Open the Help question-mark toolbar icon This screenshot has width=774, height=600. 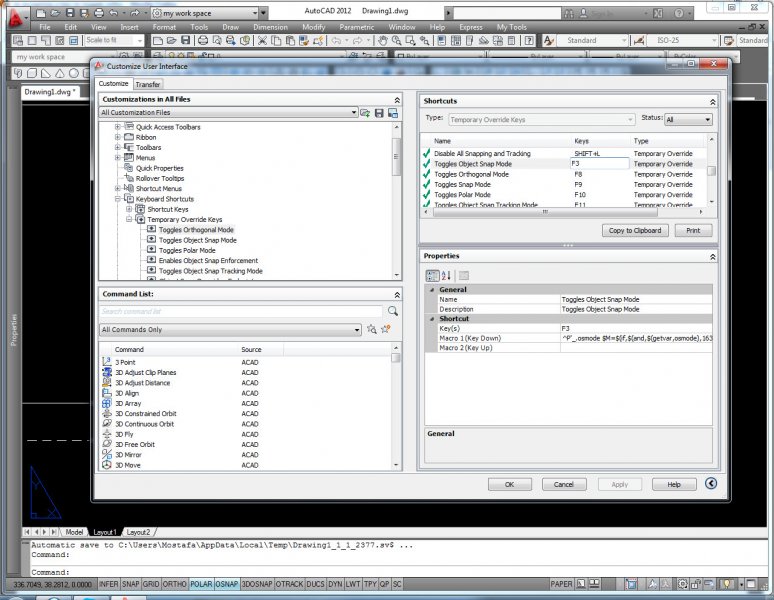[x=529, y=40]
